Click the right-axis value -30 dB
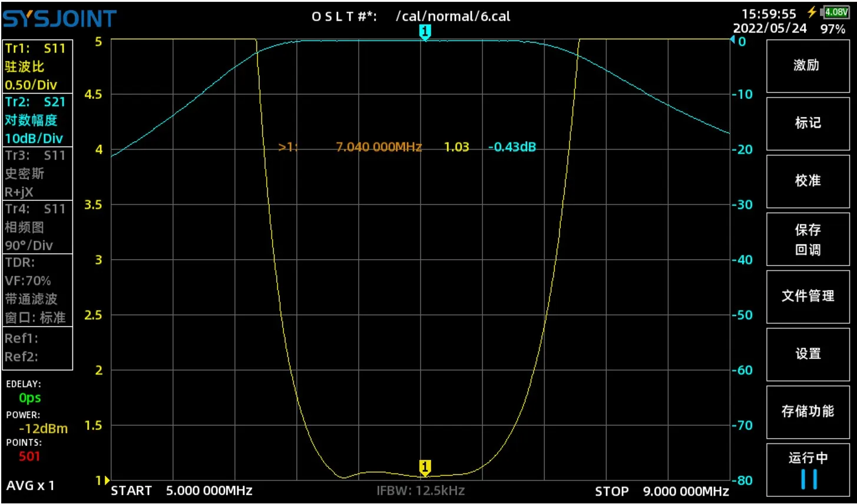 point(742,205)
